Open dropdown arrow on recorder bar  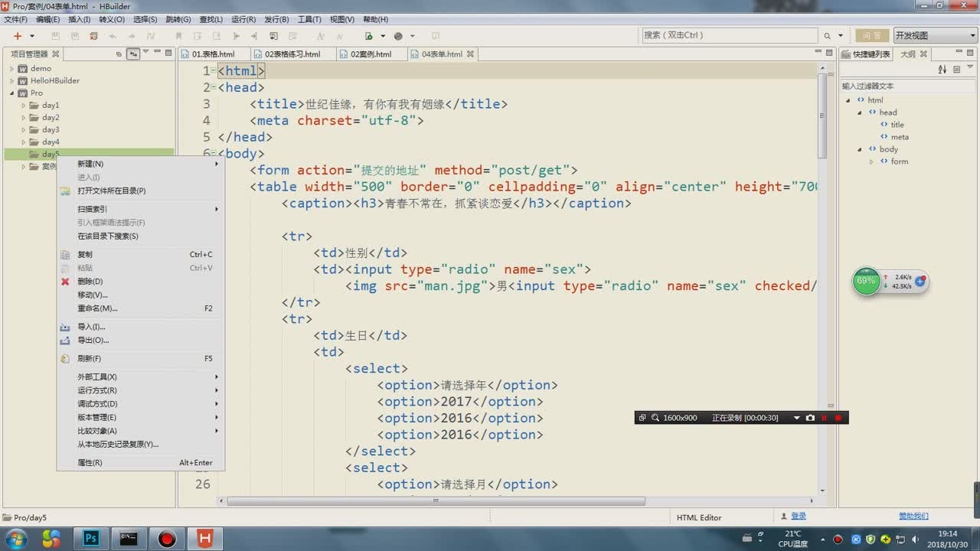[797, 418]
